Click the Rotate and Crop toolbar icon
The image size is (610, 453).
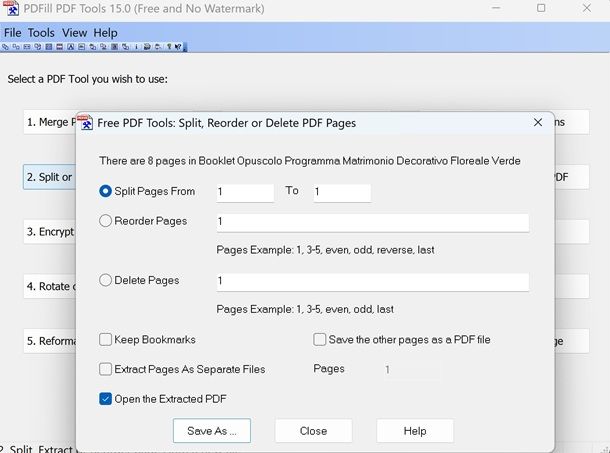[38, 47]
